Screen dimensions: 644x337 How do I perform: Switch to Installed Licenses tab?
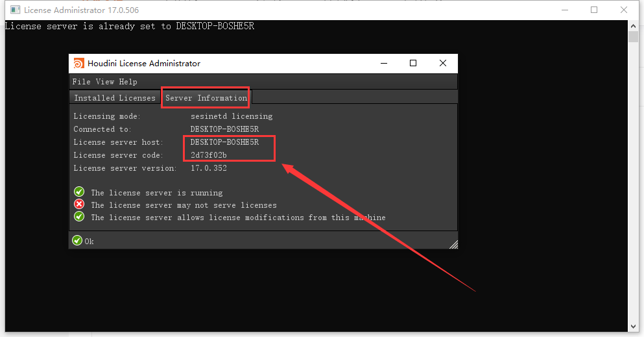coord(115,98)
